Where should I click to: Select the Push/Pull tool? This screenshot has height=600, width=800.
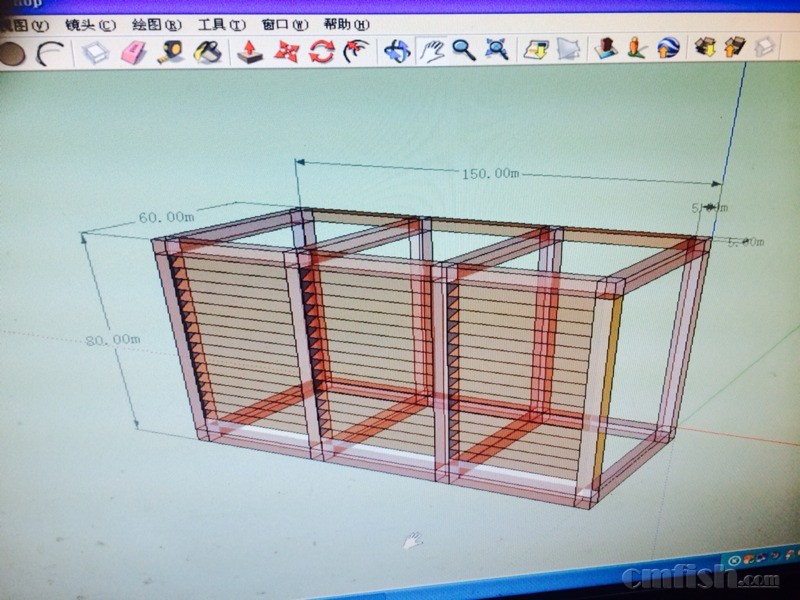coord(250,50)
